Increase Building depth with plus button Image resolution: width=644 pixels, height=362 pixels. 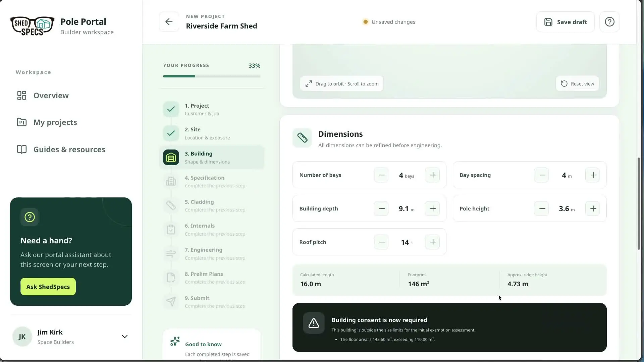coord(433,208)
